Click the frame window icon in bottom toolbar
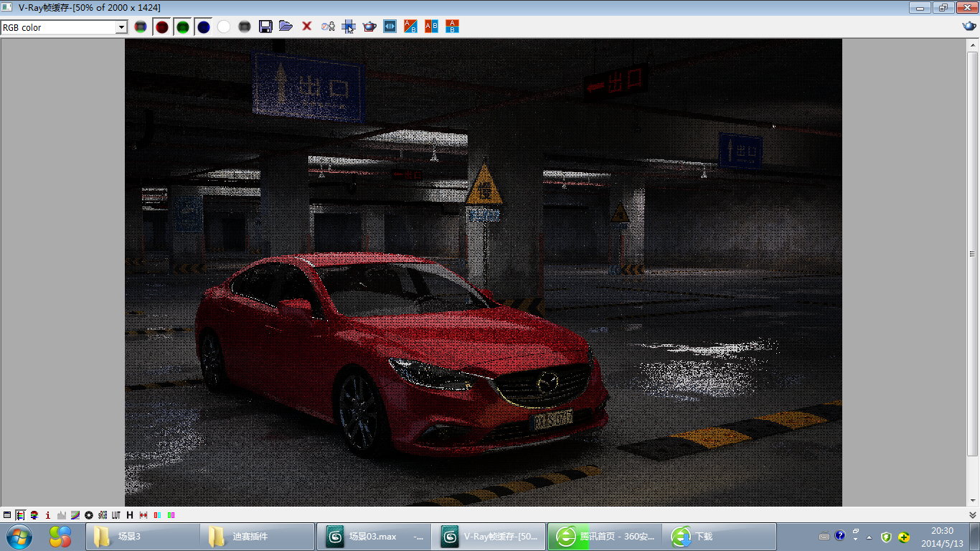 click(x=7, y=515)
